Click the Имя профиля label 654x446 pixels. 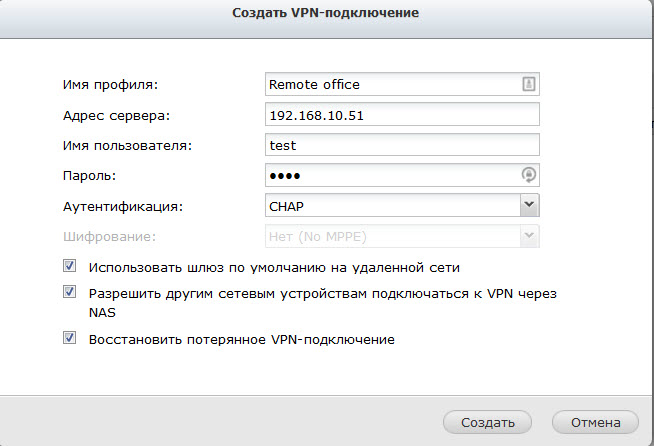pyautogui.click(x=111, y=85)
